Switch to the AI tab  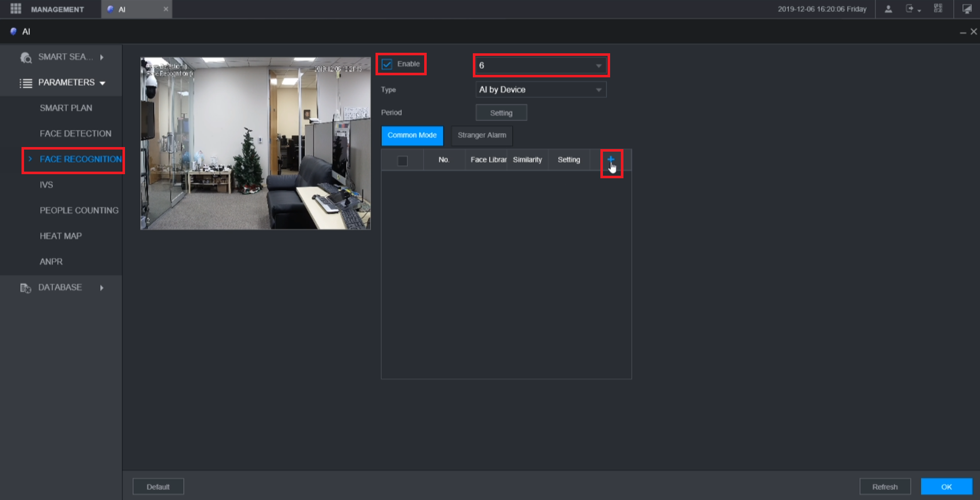click(x=136, y=9)
